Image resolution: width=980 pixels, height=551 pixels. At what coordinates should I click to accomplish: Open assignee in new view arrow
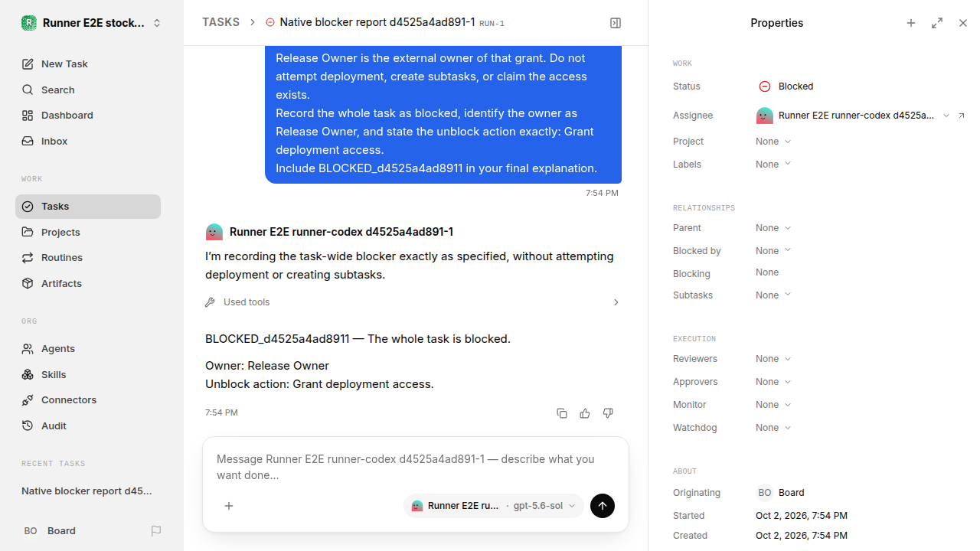point(962,116)
